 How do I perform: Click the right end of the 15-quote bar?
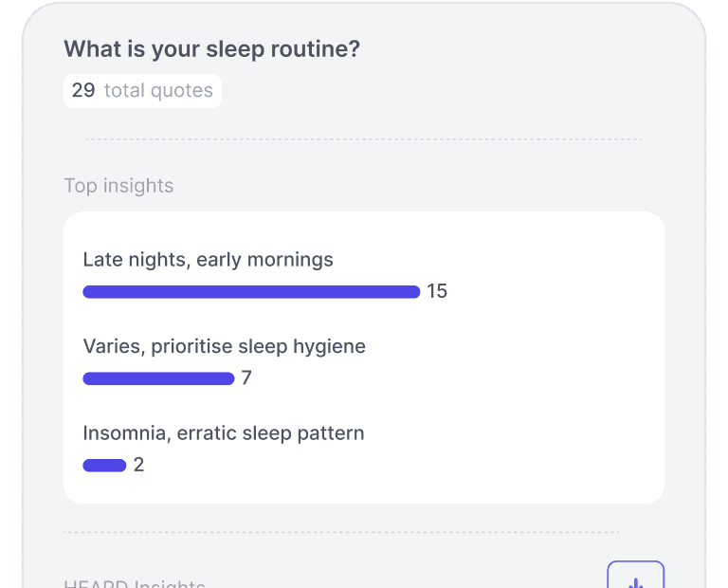pyautogui.click(x=414, y=292)
